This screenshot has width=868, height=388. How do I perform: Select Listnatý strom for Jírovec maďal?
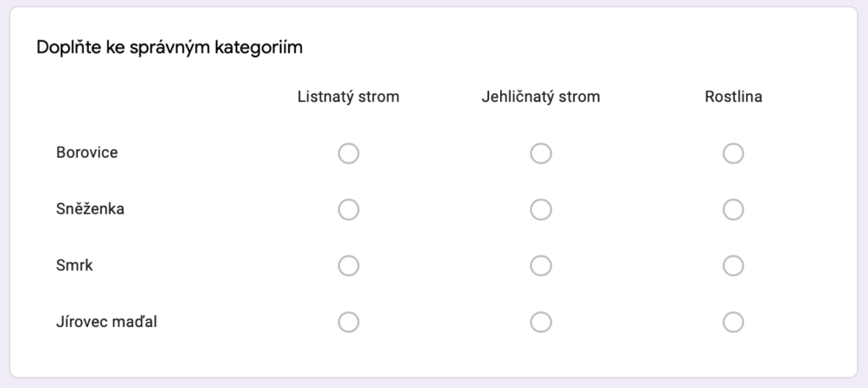pyautogui.click(x=348, y=322)
